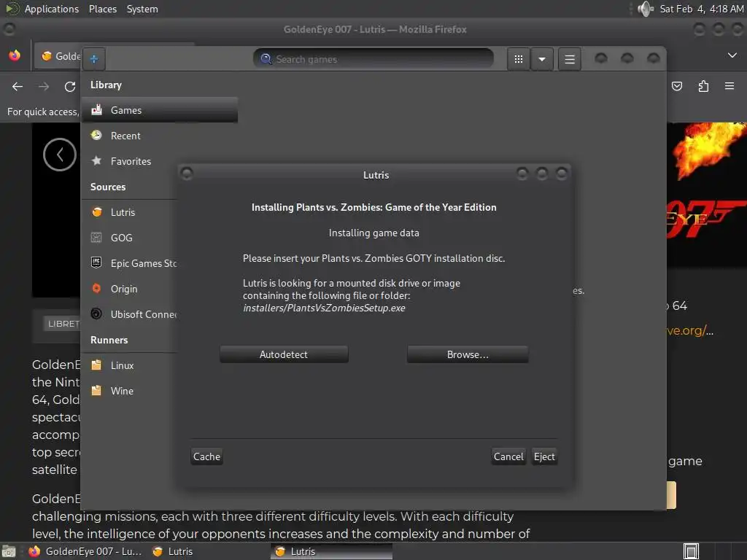Viewport: 747px width, 560px height.
Task: Reload the Firefox page
Action: (70, 86)
